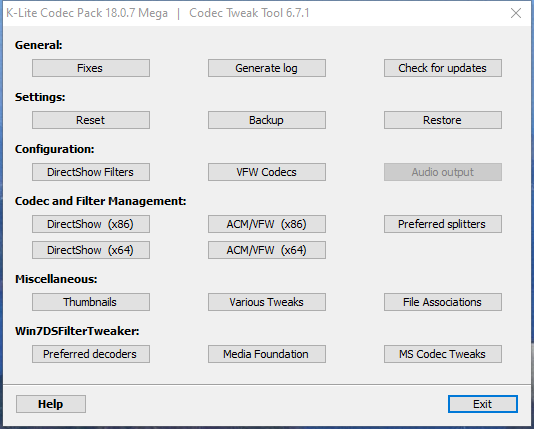Manage DirectShow (x86) filters
This screenshot has height=429, width=534.
pos(91,224)
